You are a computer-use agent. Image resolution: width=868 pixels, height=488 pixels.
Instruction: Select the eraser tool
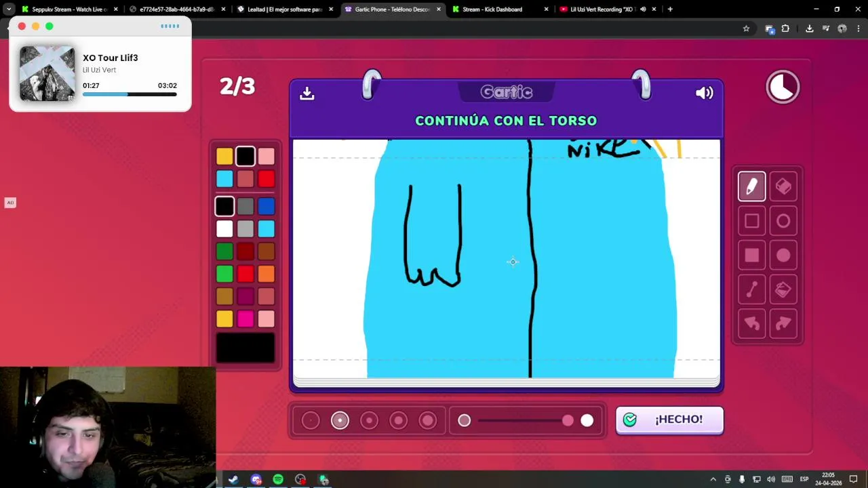point(783,186)
